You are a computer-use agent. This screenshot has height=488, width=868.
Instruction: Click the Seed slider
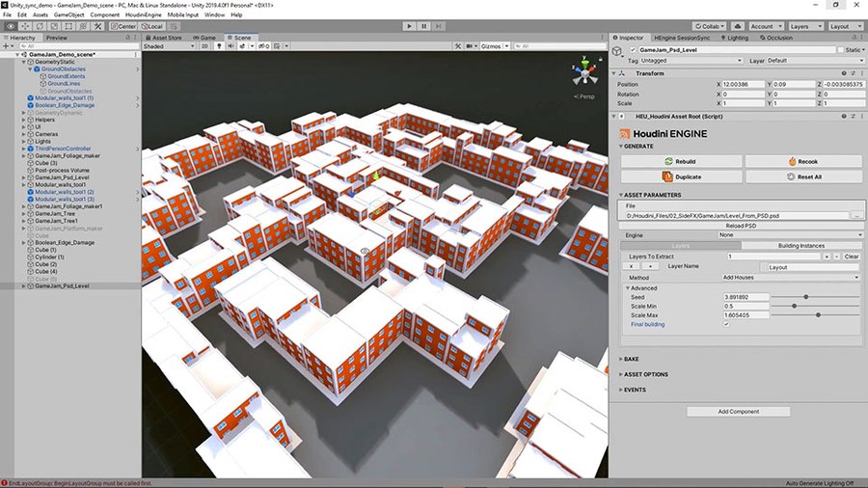815,297
